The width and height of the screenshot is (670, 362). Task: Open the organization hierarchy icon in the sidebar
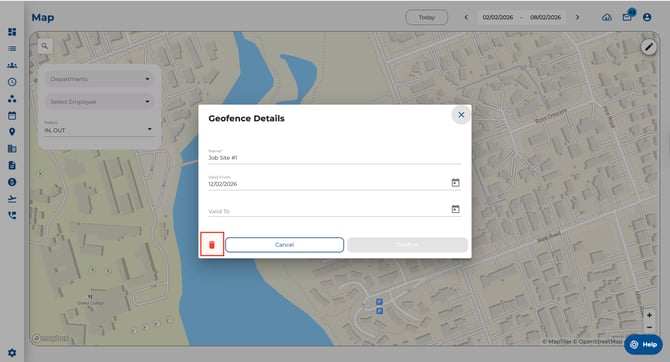tap(12, 99)
